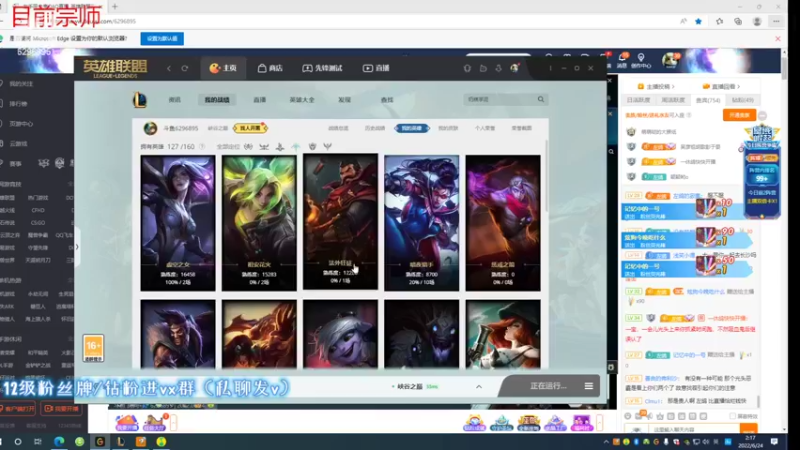Open the 主页 home tab in League client
Viewport: 800px width, 450px height.
coord(223,68)
